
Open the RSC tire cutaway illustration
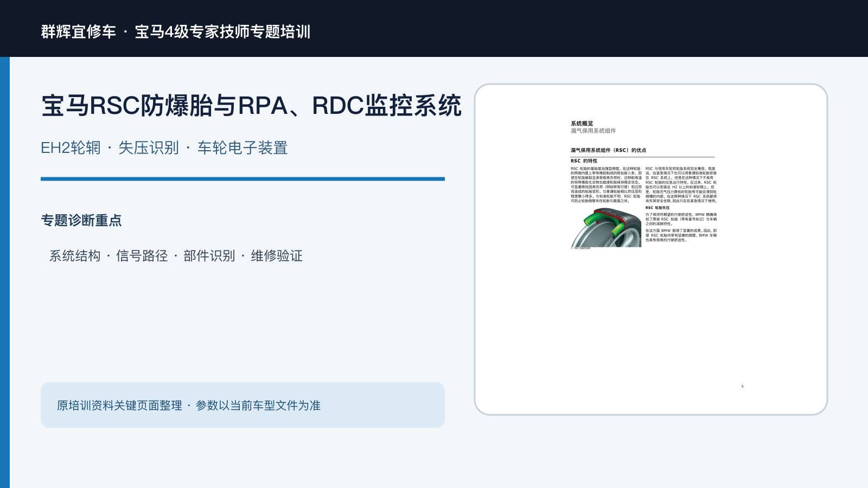tap(606, 228)
